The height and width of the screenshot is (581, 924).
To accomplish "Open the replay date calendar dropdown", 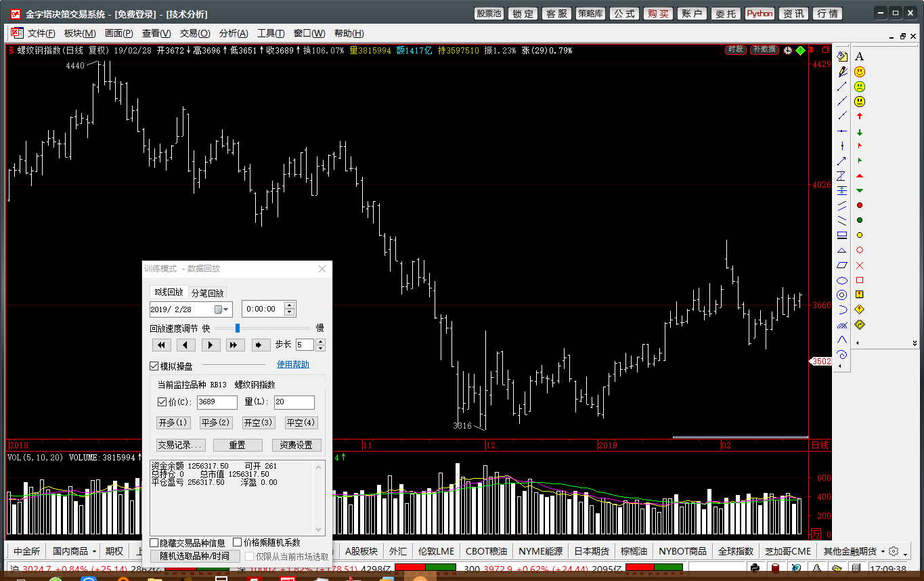I will pos(223,309).
